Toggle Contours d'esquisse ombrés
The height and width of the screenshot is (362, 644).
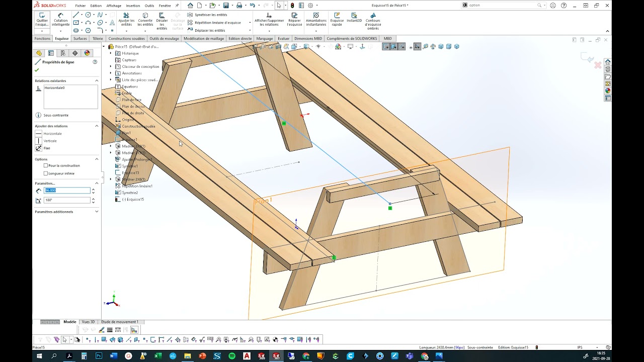click(x=373, y=21)
